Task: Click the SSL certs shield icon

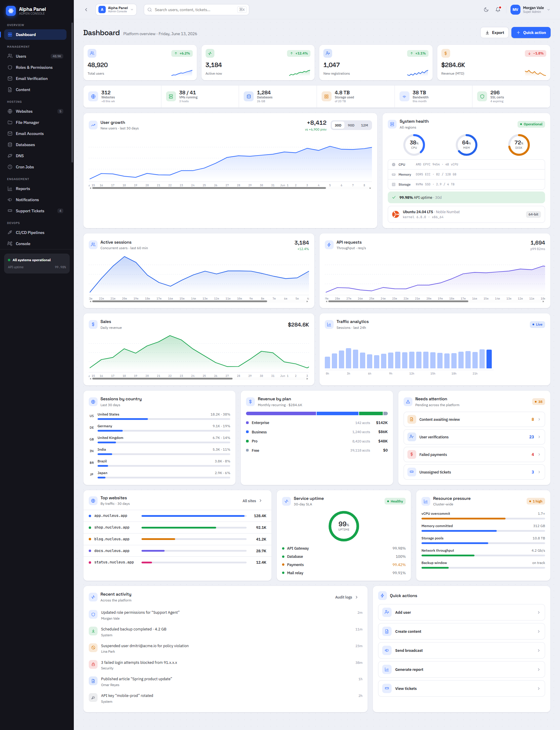Action: point(482,97)
